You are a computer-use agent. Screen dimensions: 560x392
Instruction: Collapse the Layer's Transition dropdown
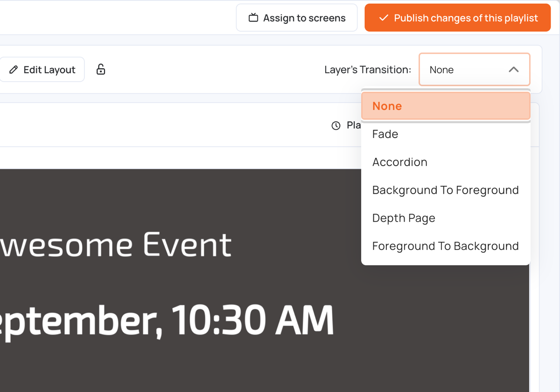tap(475, 70)
